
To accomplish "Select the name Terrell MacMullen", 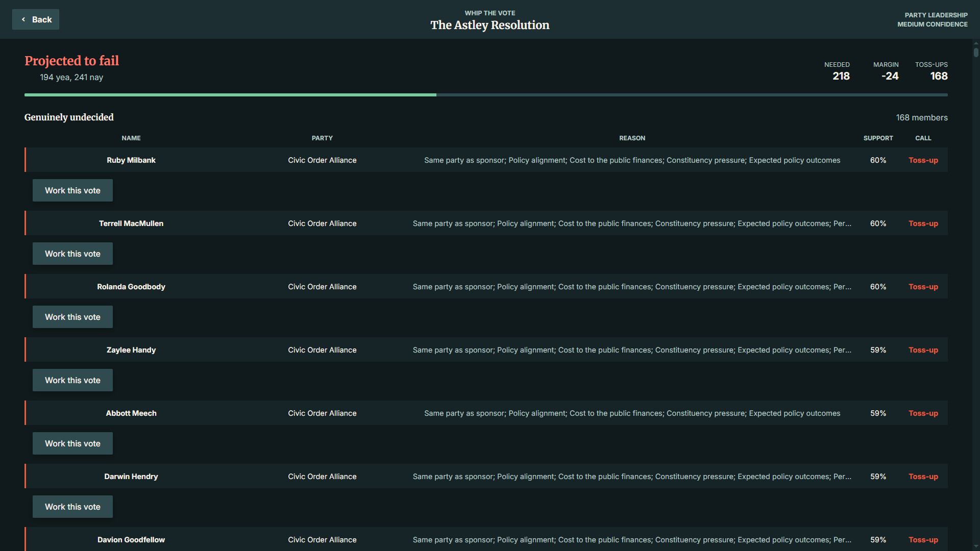I will click(x=131, y=223).
